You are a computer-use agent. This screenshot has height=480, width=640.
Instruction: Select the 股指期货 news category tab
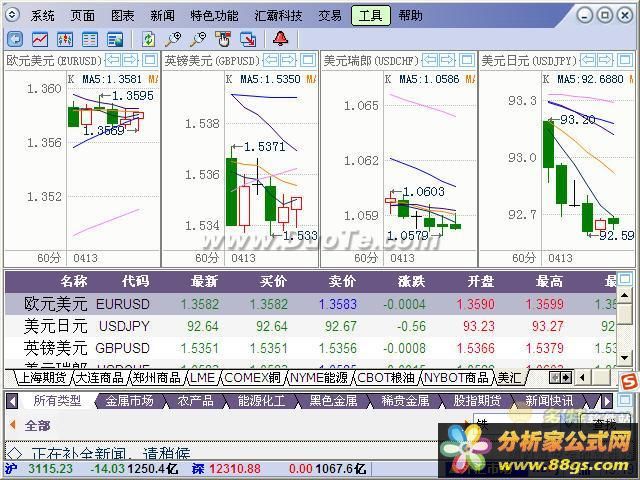(x=477, y=401)
